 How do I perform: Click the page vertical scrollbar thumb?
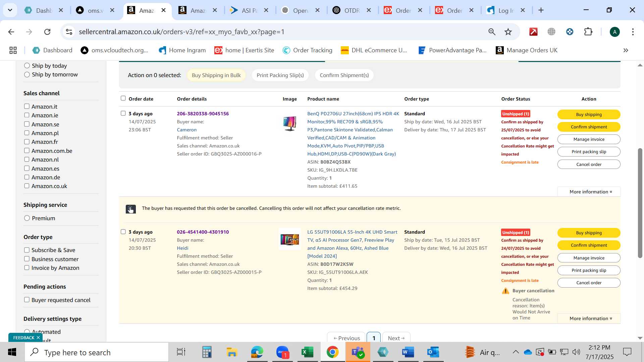[x=640, y=203]
